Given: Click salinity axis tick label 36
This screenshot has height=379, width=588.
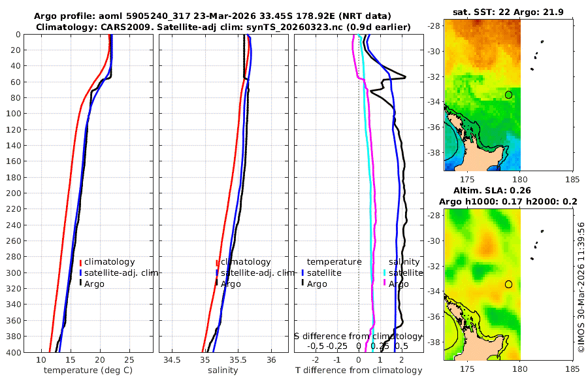Looking at the screenshot, I should 271,360.
